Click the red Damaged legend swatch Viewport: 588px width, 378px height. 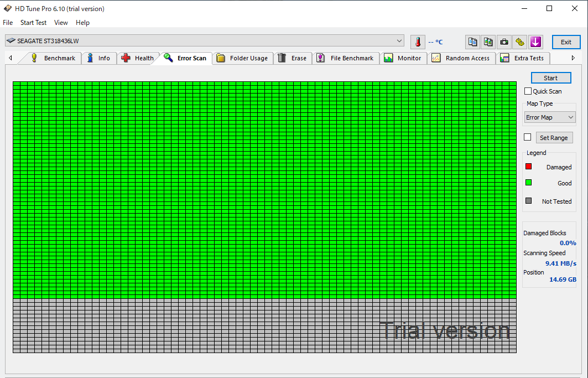click(x=528, y=167)
